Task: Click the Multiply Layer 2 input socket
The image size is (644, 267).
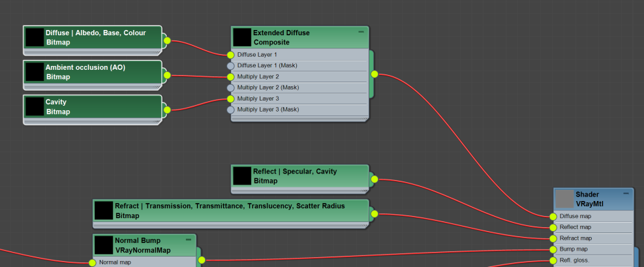Action: 230,76
